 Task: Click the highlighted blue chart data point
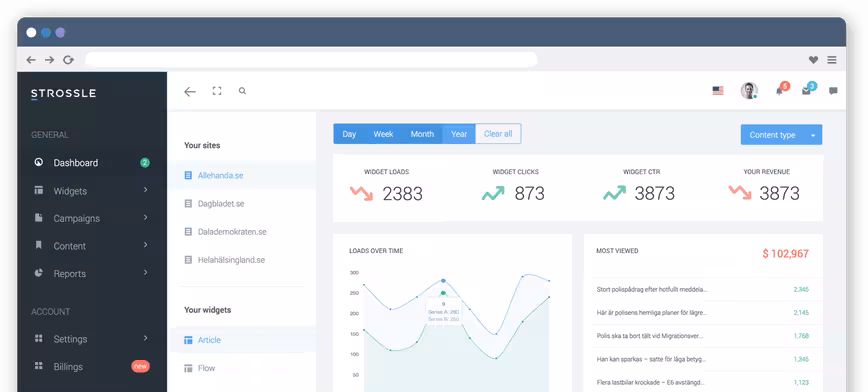[443, 281]
